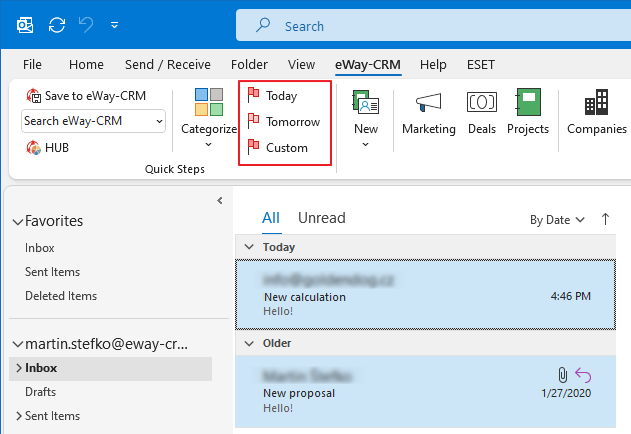The height and width of the screenshot is (434, 631).
Task: Collapse the Favorites section
Action: 17,222
